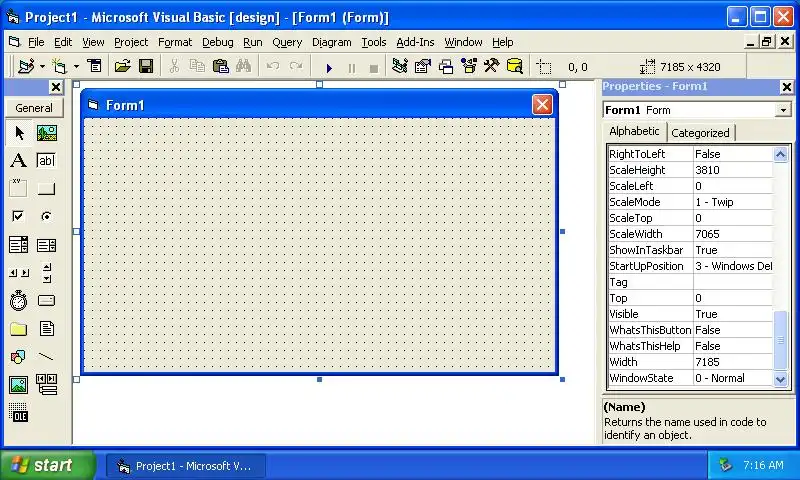
Task: Select the OptionButton control tool
Action: click(46, 216)
